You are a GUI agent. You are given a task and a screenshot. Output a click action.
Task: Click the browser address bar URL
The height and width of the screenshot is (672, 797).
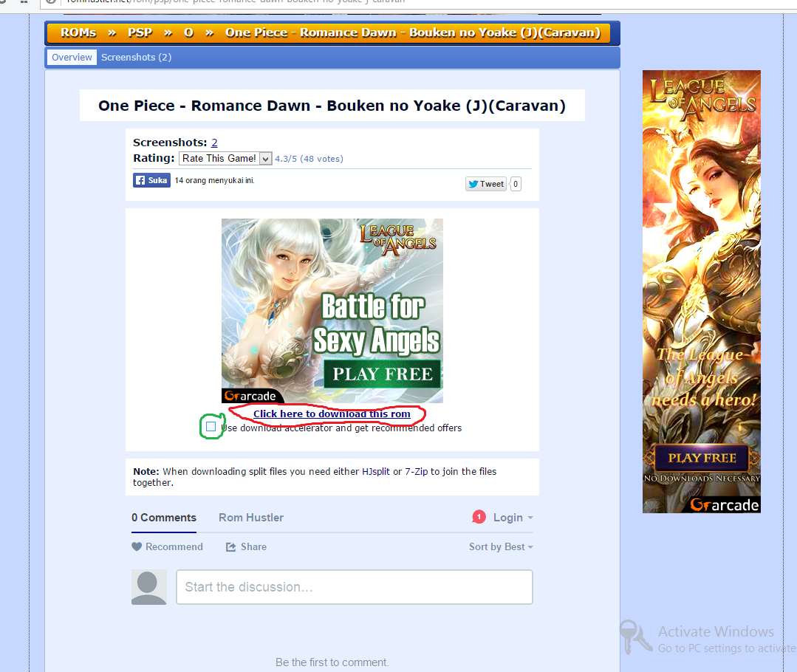[x=236, y=2]
